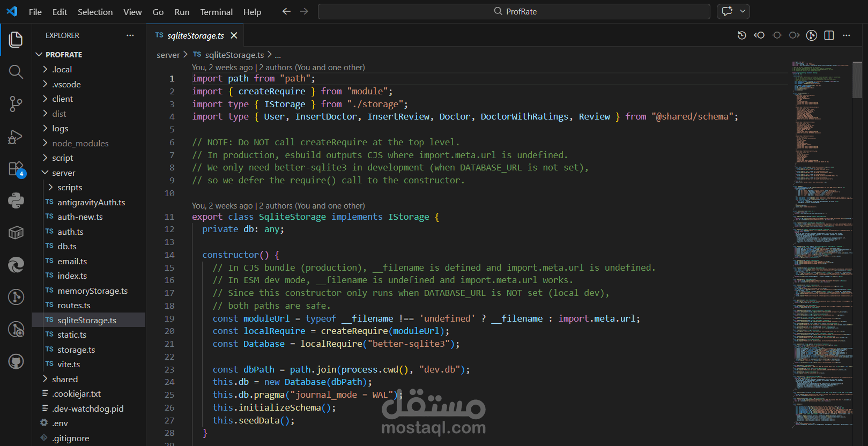Expand the script folder

[45, 158]
